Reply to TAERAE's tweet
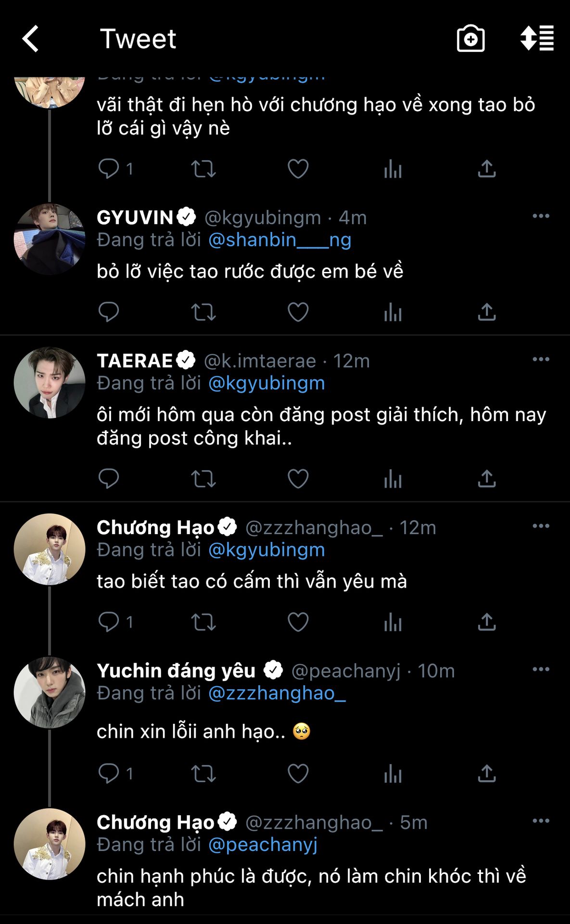The width and height of the screenshot is (570, 924). tap(109, 479)
